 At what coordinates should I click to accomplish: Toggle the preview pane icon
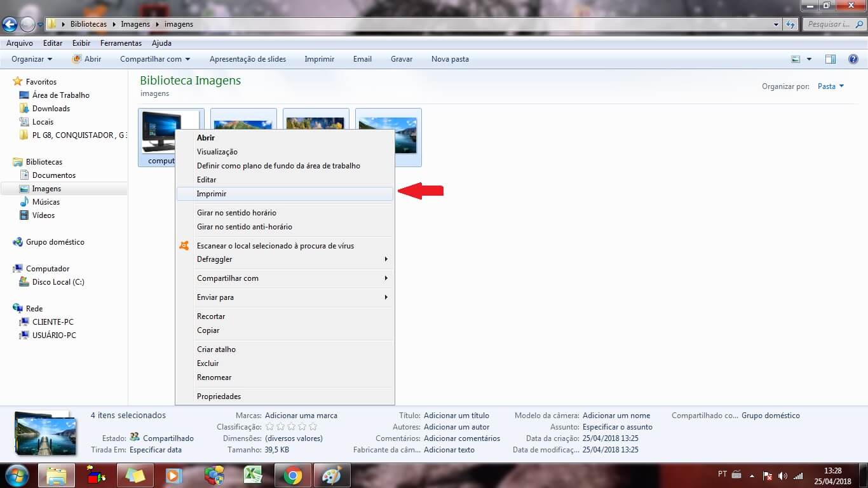point(830,59)
